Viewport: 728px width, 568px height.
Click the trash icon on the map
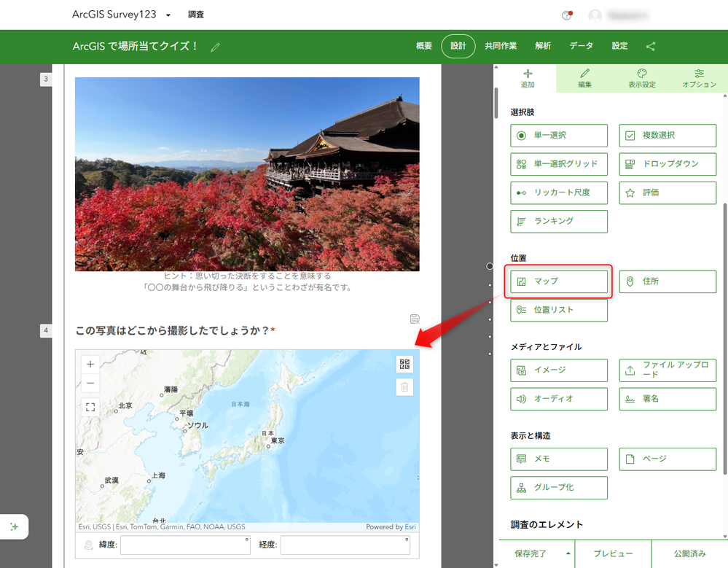[x=404, y=387]
